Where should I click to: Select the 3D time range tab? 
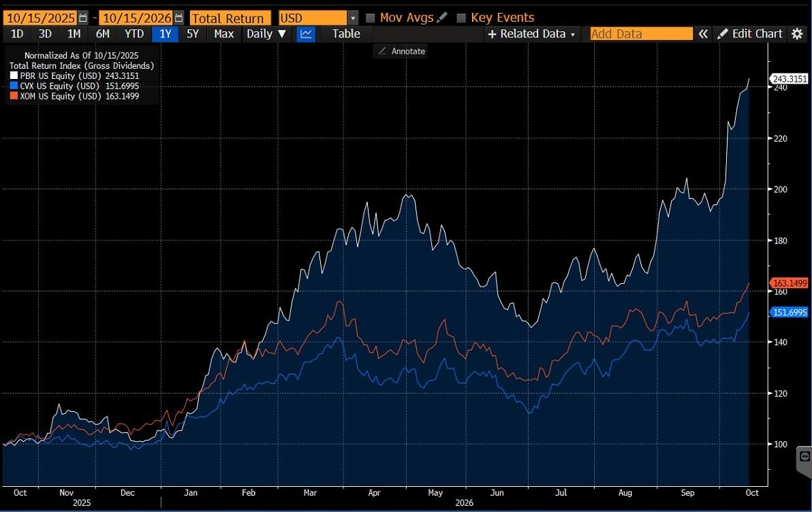[45, 34]
